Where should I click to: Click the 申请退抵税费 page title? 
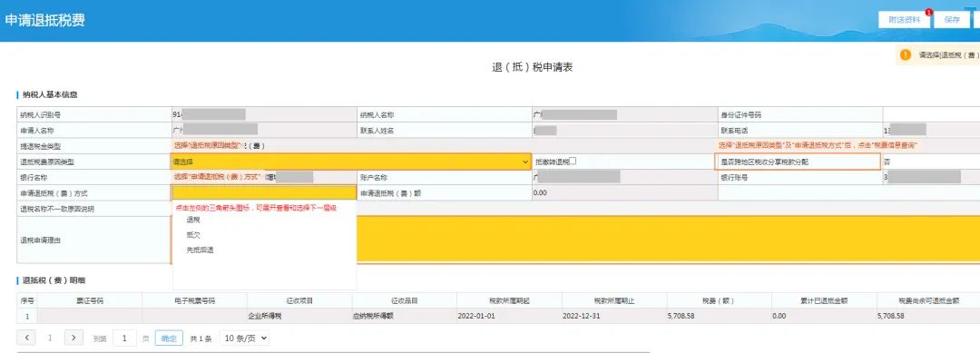(44, 20)
